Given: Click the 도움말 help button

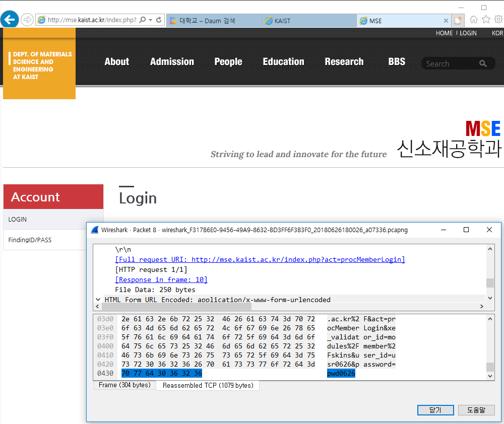Looking at the screenshot, I should 476,410.
